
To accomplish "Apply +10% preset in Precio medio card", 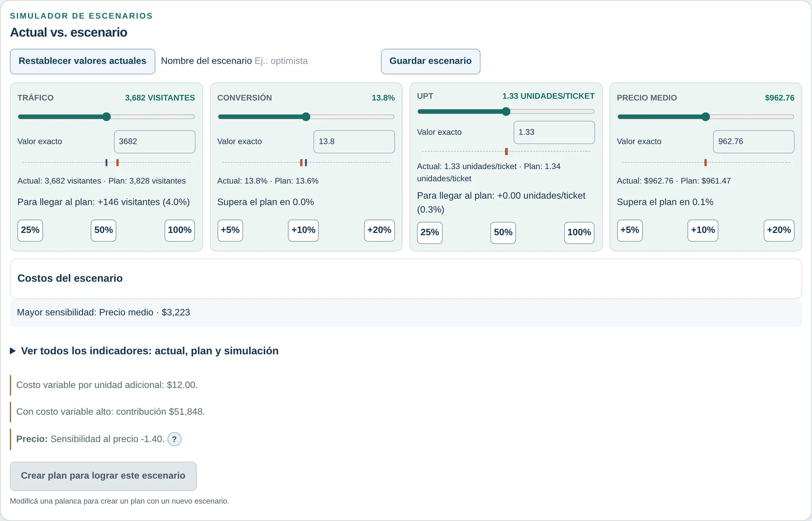I will click(703, 230).
